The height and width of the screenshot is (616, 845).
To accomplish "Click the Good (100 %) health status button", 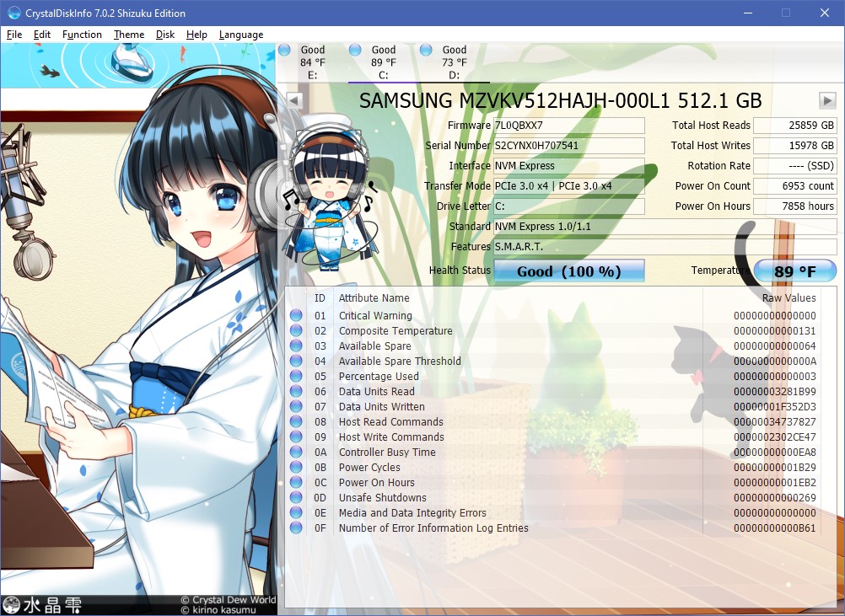I will click(x=569, y=271).
